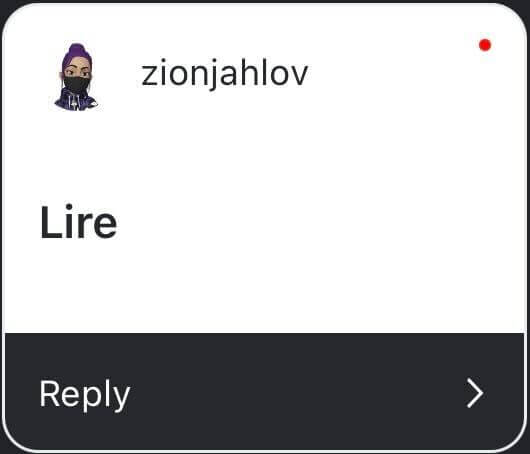Click the red unread notification dot
The width and height of the screenshot is (530, 454).
485,45
